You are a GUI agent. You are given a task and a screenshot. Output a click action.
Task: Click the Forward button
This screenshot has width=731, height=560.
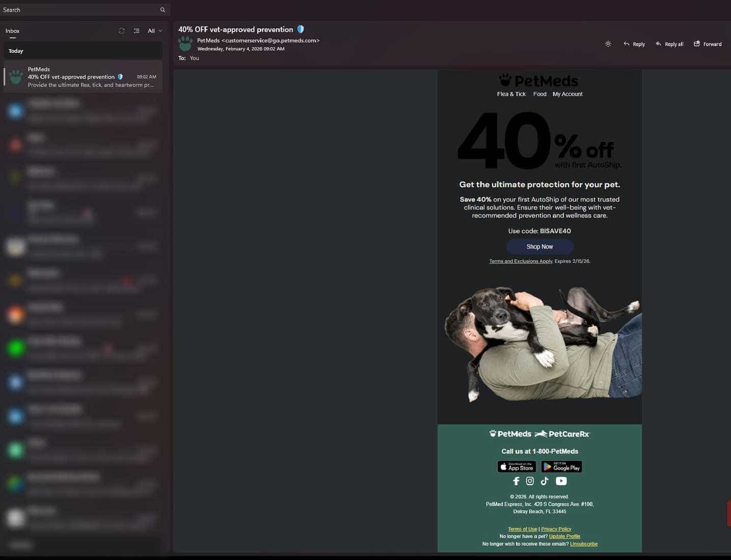(x=708, y=44)
